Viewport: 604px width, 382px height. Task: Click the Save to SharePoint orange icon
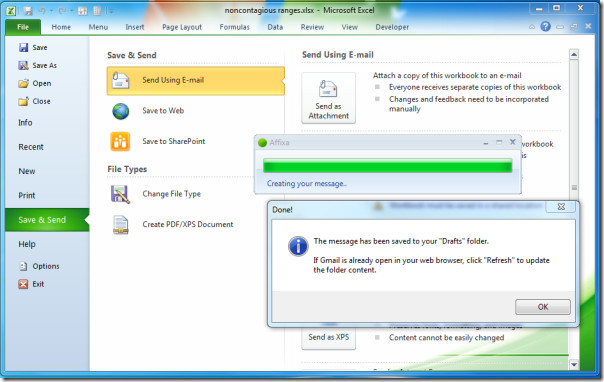[120, 141]
